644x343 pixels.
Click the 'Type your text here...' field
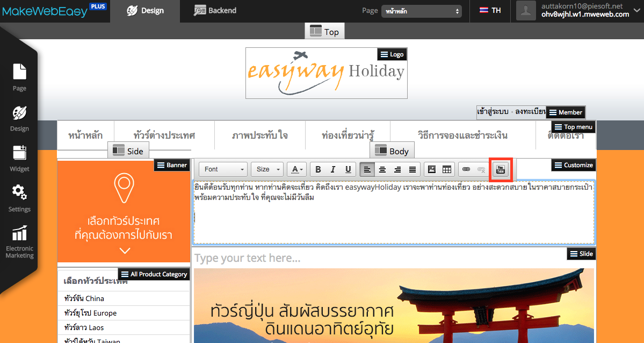(247, 259)
